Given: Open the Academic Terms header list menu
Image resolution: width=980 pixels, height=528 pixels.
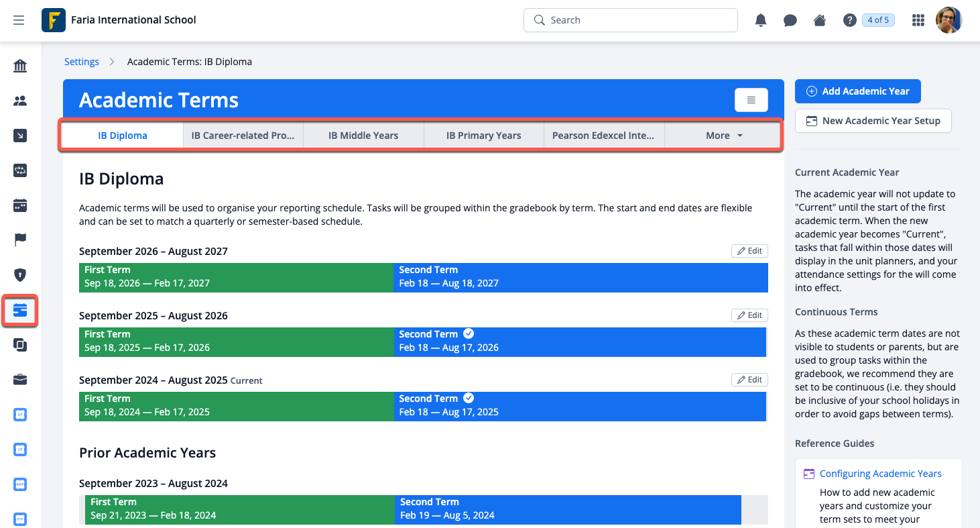Looking at the screenshot, I should pos(751,100).
